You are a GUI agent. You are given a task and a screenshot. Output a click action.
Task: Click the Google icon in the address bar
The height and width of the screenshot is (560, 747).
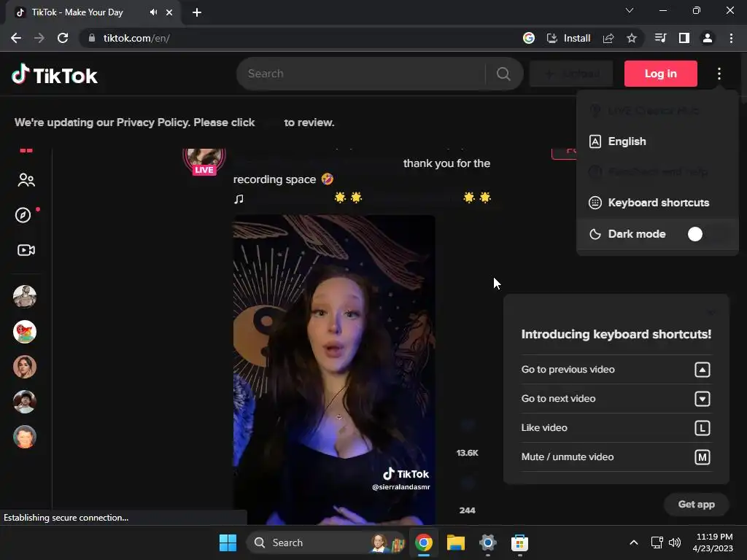(x=528, y=38)
